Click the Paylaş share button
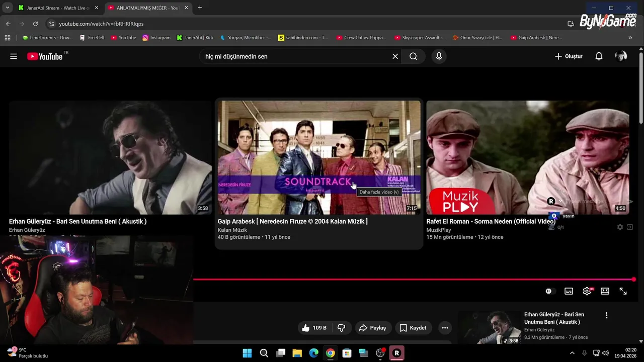The image size is (644, 362). coord(373,328)
